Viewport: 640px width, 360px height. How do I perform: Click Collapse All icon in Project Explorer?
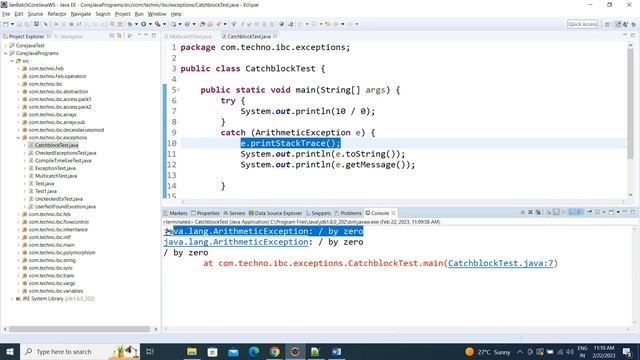112,36
